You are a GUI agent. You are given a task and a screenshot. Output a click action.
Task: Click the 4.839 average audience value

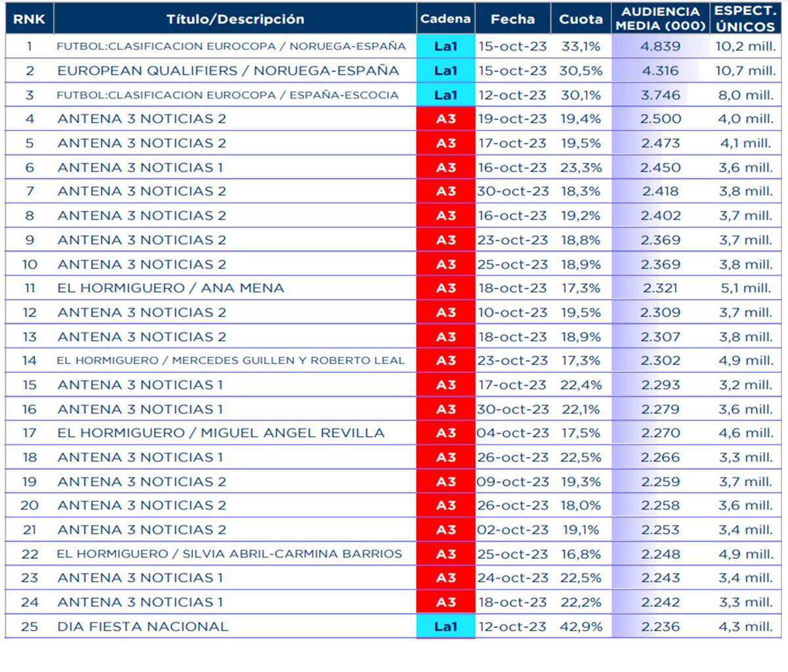click(x=660, y=47)
